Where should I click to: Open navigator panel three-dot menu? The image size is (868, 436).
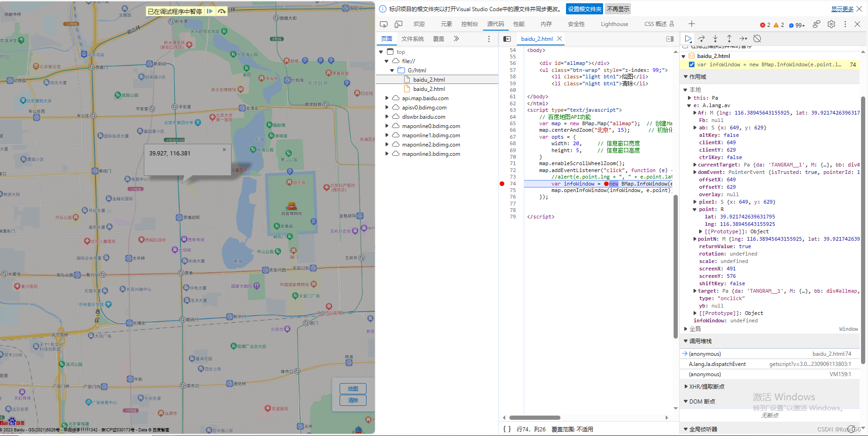pos(489,39)
